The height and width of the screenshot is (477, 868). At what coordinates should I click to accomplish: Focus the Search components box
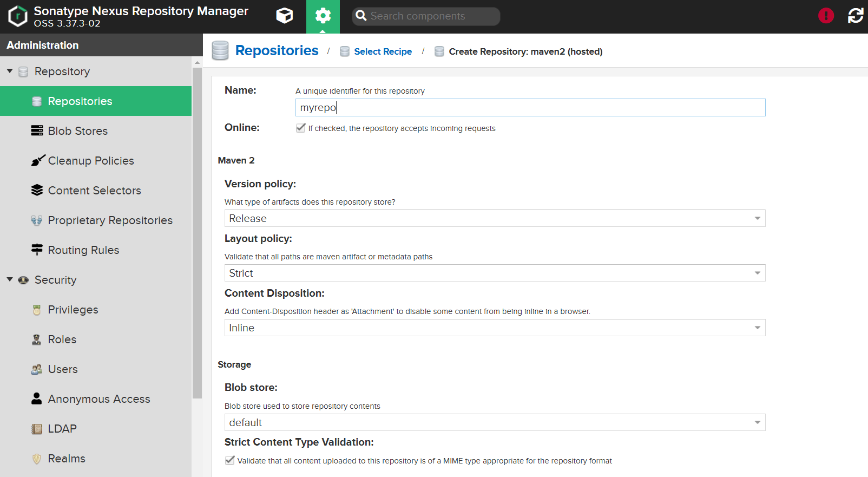point(426,16)
